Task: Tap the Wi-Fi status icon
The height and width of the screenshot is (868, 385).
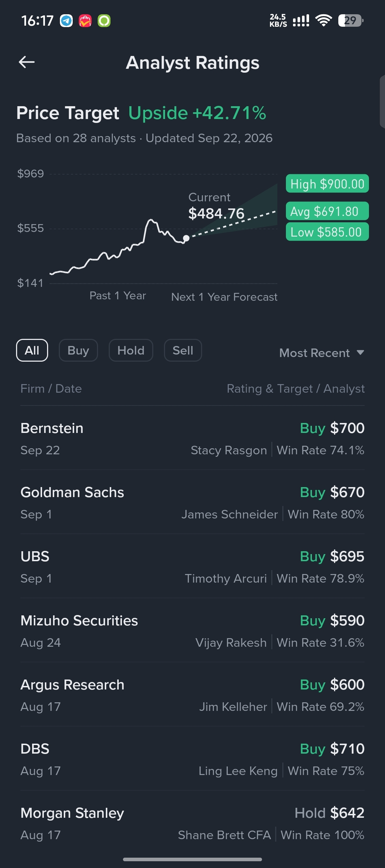Action: pos(324,20)
